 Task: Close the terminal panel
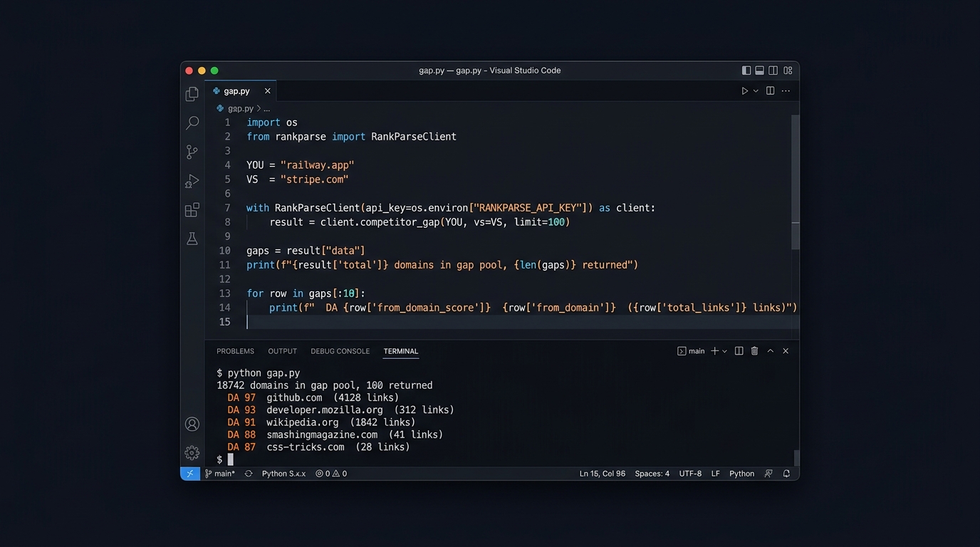pyautogui.click(x=786, y=351)
